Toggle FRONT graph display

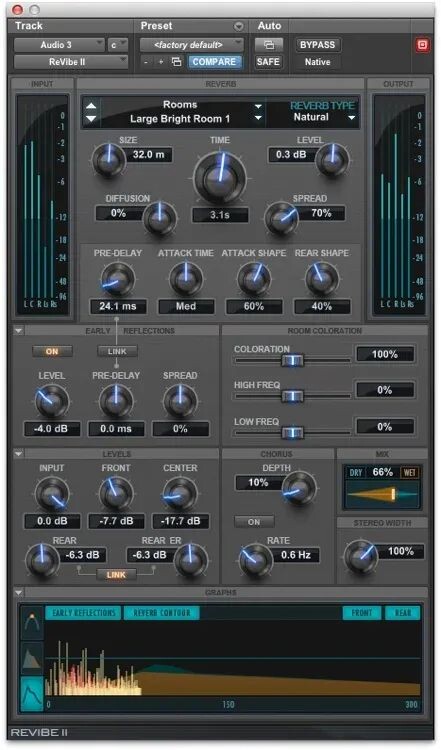(x=362, y=613)
